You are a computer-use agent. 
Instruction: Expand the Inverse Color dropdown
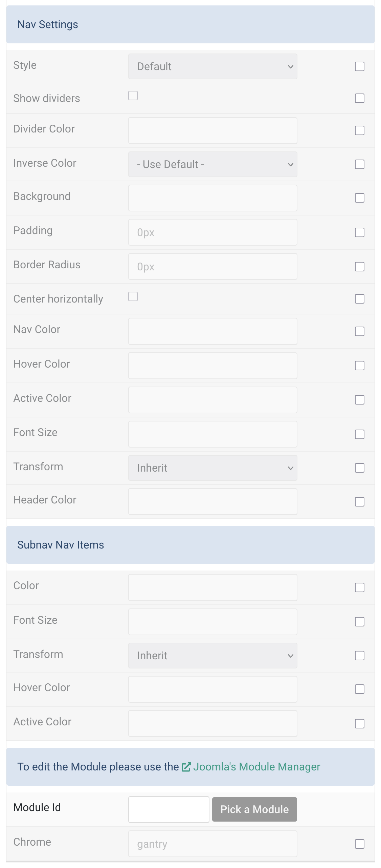pyautogui.click(x=212, y=164)
